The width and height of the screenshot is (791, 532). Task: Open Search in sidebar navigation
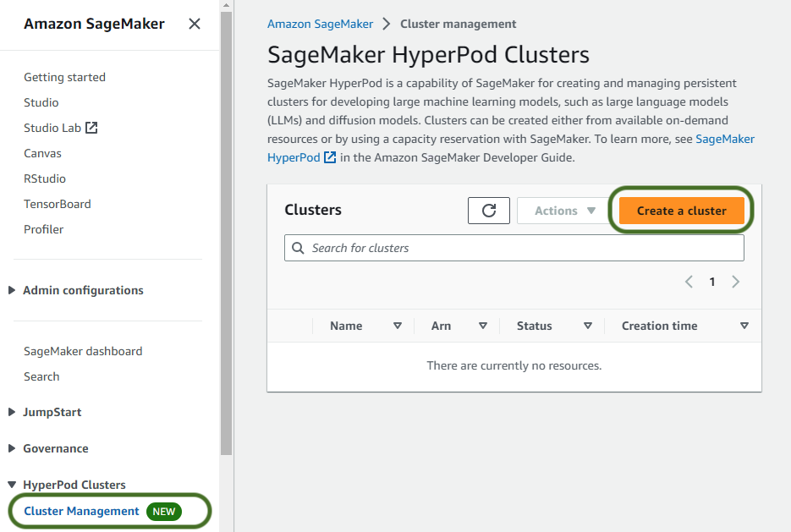click(41, 376)
